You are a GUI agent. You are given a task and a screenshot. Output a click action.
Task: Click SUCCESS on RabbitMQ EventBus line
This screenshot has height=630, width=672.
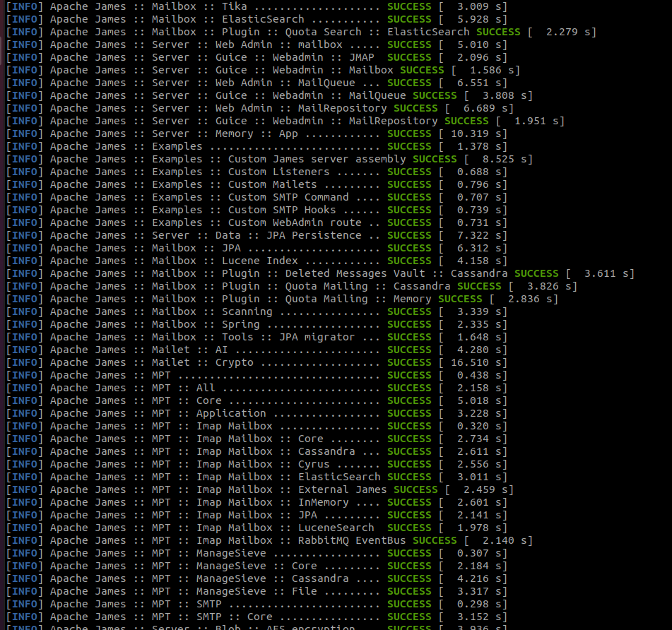click(x=435, y=541)
